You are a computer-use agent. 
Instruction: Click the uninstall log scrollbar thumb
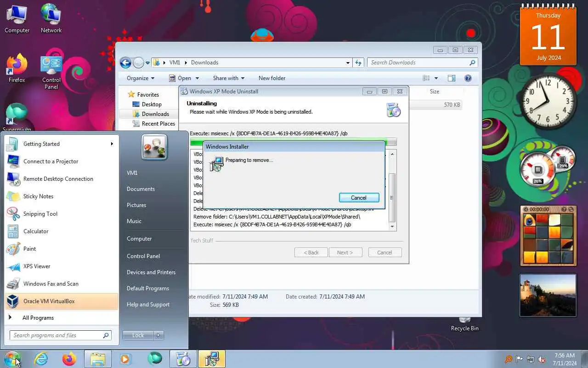pos(392,198)
